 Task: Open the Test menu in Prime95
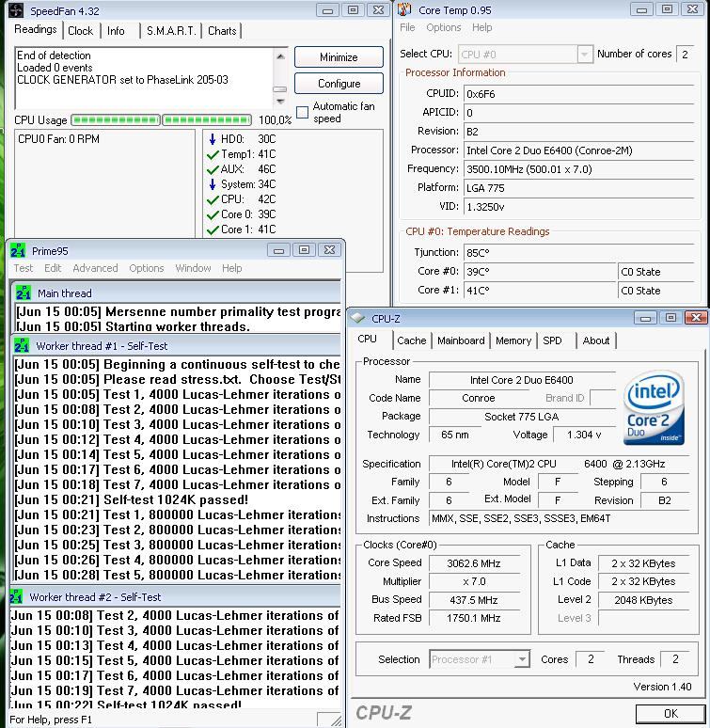pos(24,268)
